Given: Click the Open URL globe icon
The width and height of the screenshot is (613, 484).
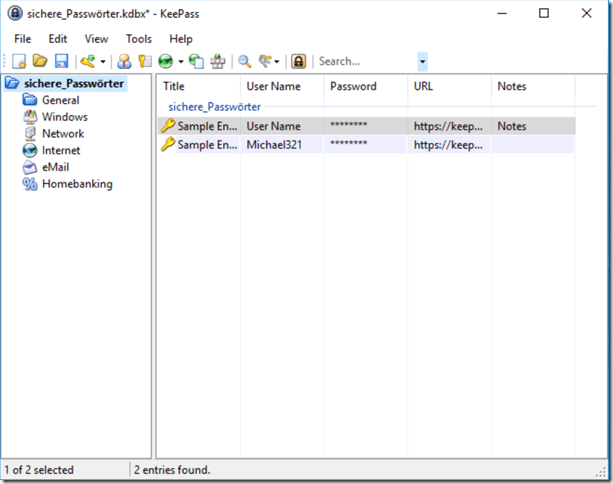Looking at the screenshot, I should tap(165, 61).
